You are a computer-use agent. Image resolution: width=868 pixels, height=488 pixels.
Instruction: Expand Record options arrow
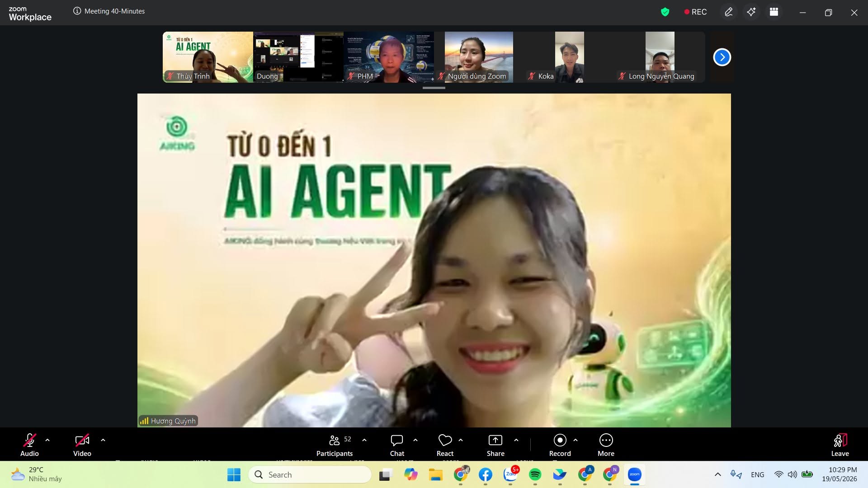point(576,440)
